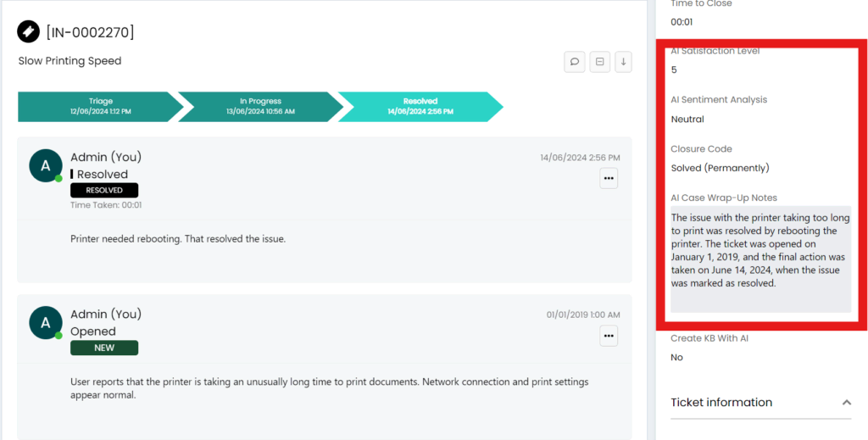The height and width of the screenshot is (440, 868).
Task: Collapse entries with the minus square icon
Action: tap(599, 62)
